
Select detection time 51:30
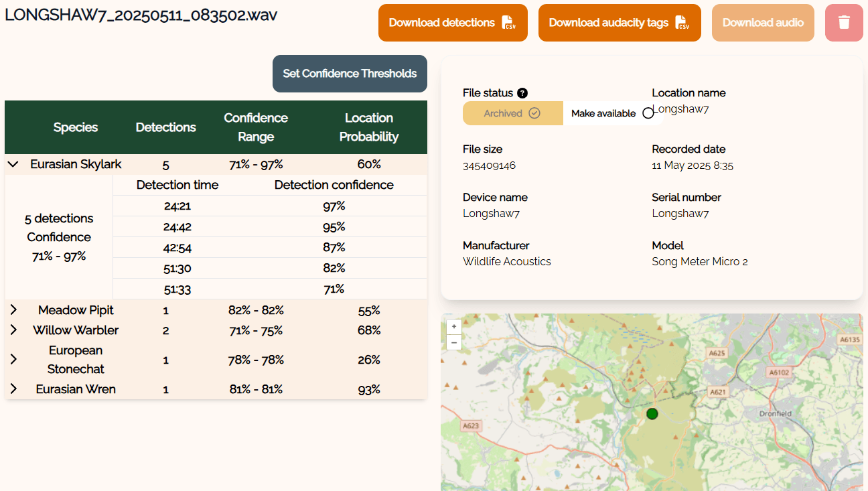[177, 269]
